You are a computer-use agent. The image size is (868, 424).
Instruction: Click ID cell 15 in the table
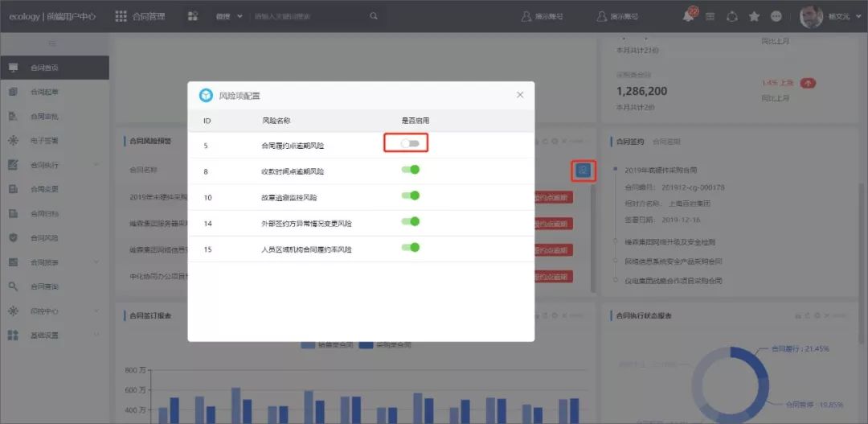[x=207, y=249]
